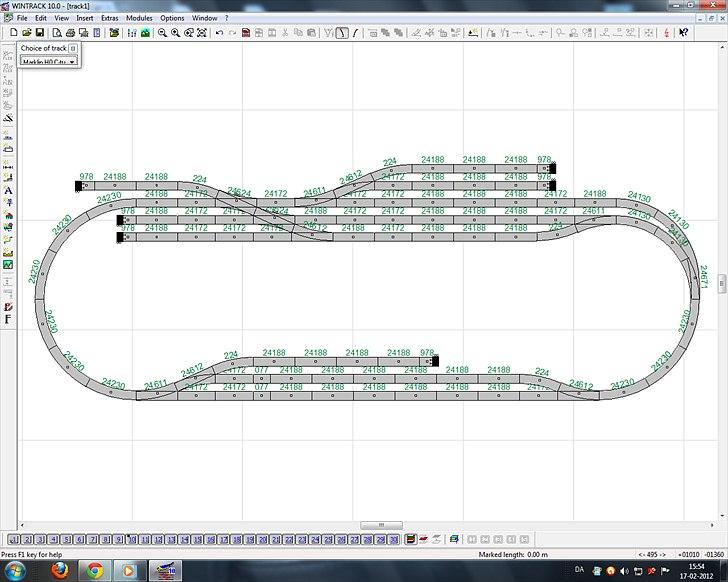Open the Extras menu
The image size is (728, 582).
(109, 18)
